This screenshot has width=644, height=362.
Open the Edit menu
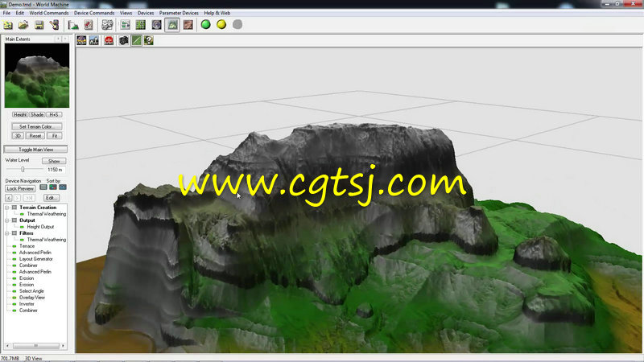coord(19,13)
